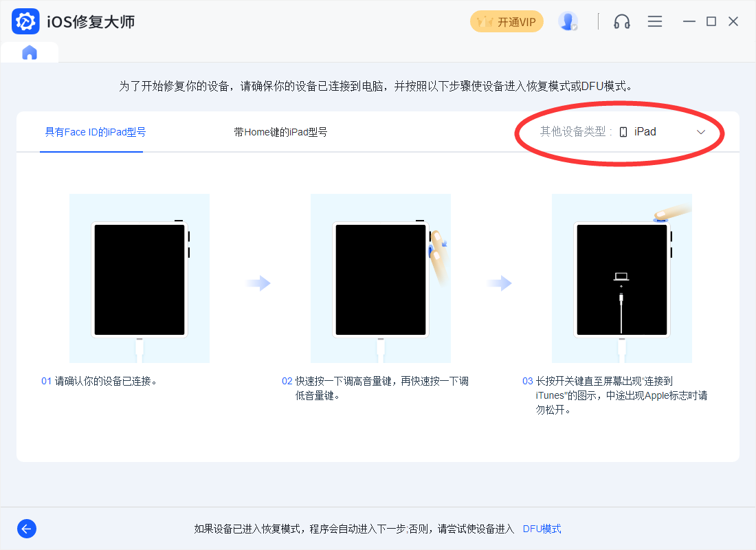The height and width of the screenshot is (550, 756).
Task: Switch to 具有Face ID的iPad型号 tab
Action: (96, 132)
